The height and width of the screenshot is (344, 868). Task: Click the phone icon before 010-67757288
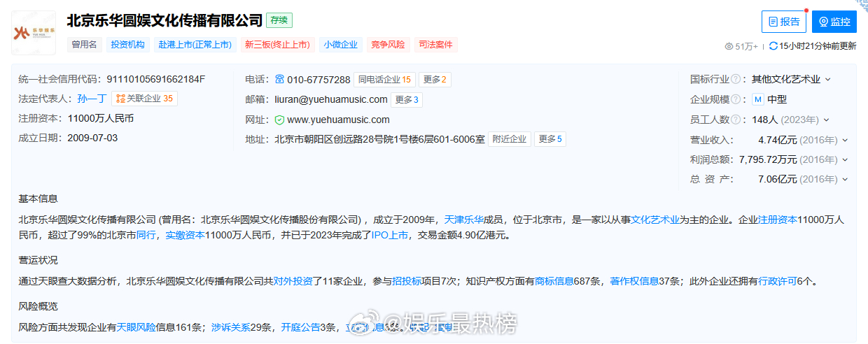[x=279, y=79]
